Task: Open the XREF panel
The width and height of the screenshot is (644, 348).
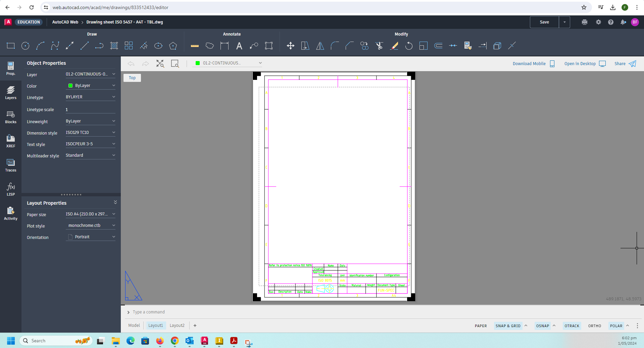Action: [x=11, y=141]
